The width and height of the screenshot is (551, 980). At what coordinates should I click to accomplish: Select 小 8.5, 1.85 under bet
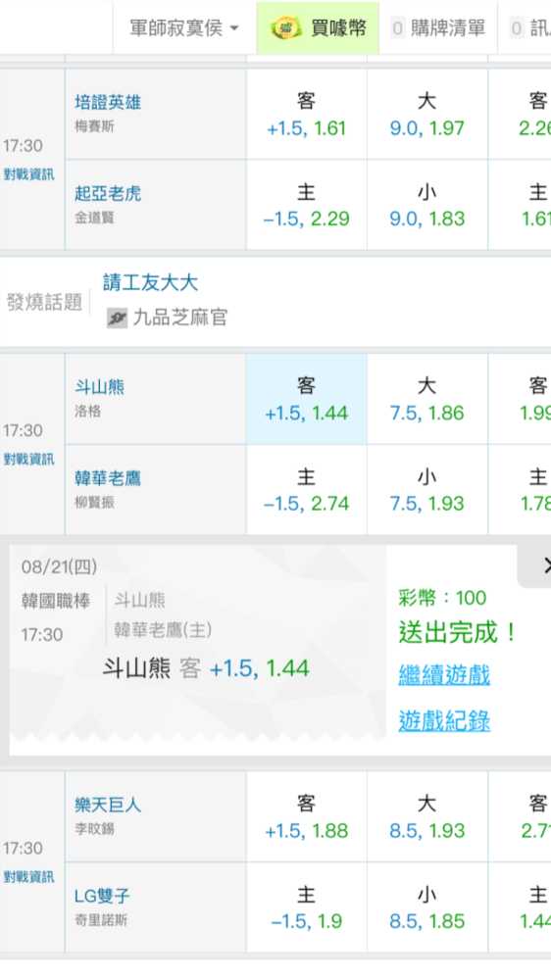[427, 907]
